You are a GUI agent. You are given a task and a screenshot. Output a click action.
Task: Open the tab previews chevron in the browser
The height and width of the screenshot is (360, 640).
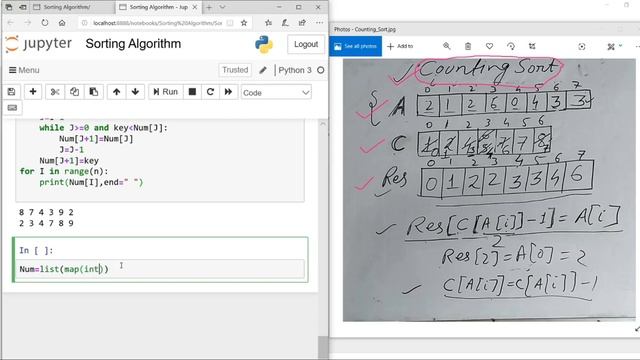pyautogui.click(x=222, y=7)
